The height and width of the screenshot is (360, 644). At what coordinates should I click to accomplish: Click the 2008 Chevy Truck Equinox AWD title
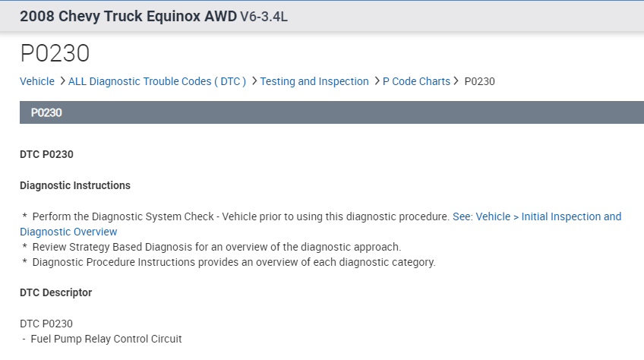click(128, 16)
